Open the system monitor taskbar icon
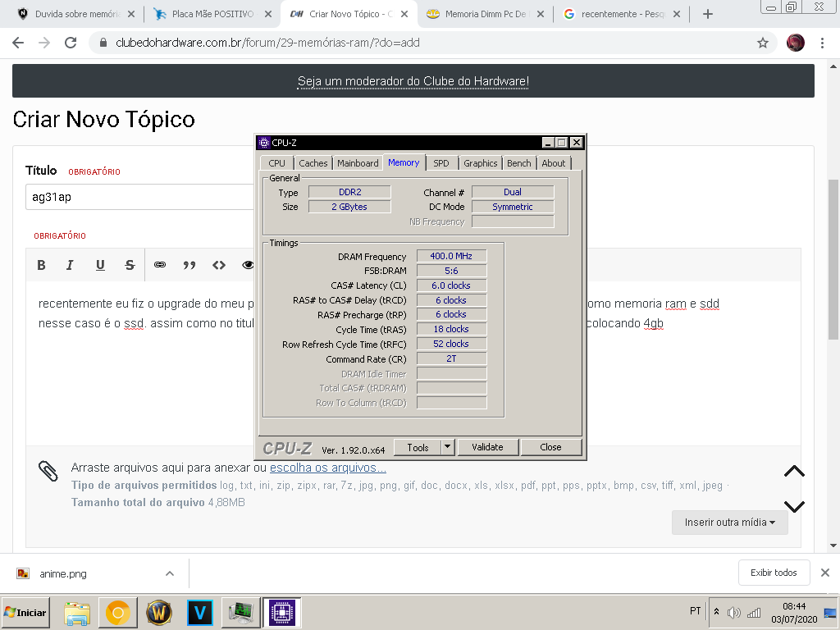Image resolution: width=840 pixels, height=630 pixels. 240,613
